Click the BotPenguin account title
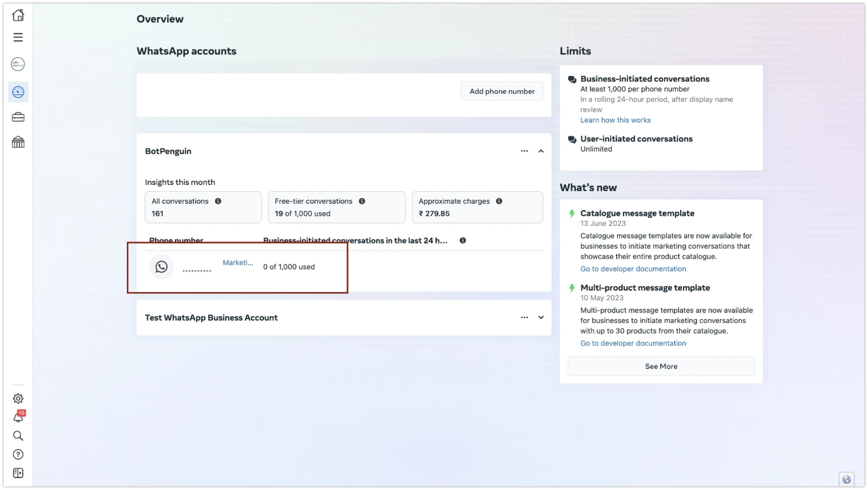 168,151
